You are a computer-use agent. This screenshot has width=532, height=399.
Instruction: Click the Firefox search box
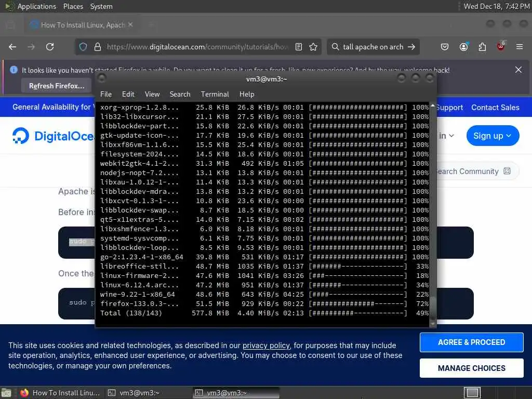point(373,47)
